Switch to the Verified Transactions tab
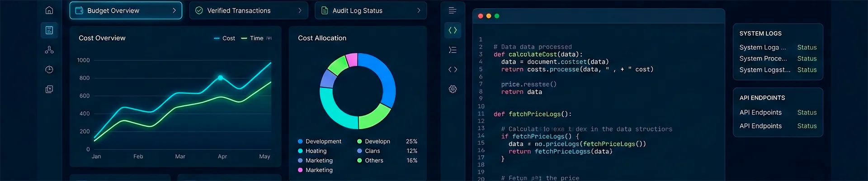This screenshot has width=868, height=181. pyautogui.click(x=249, y=10)
